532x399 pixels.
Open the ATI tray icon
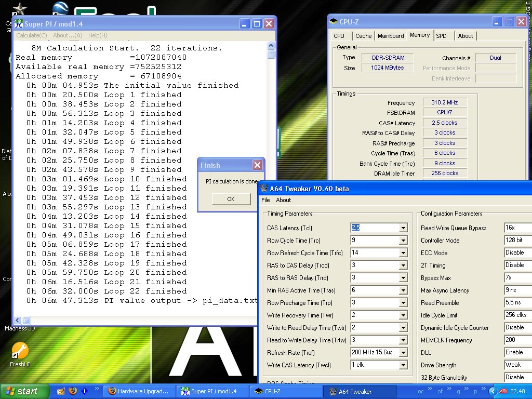[x=503, y=391]
